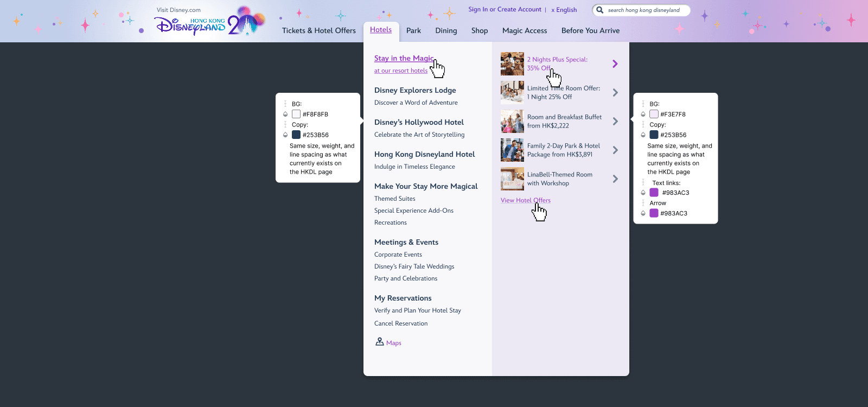Open the Before You Arrive menu
Viewport: 868px width, 407px height.
(590, 31)
